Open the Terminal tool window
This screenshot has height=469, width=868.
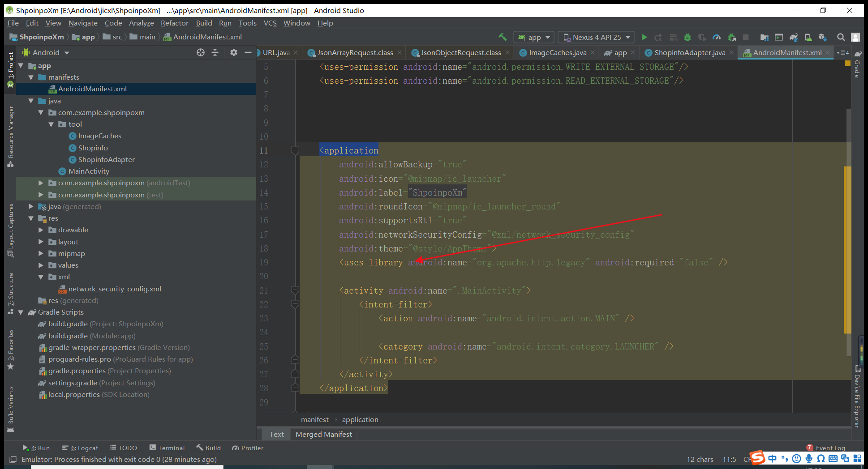tap(167, 448)
